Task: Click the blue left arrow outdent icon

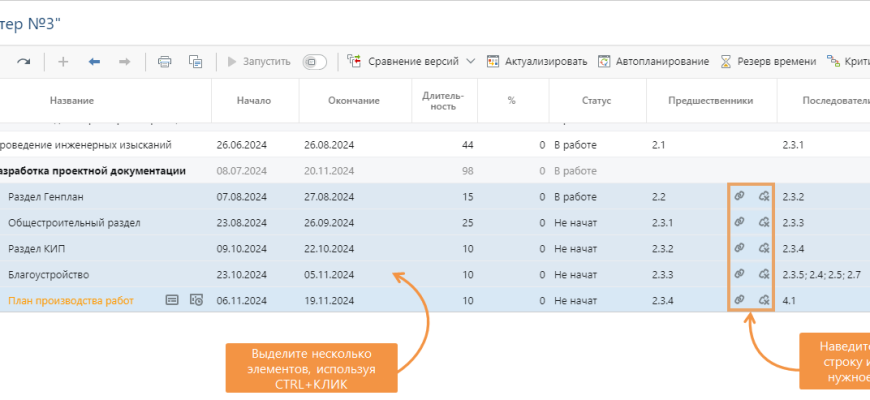Action: [x=94, y=62]
